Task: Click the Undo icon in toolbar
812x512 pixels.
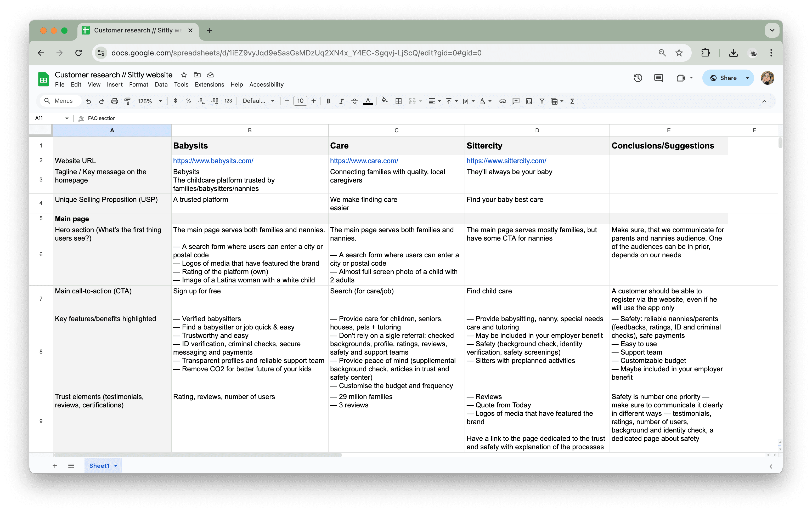Action: [88, 101]
